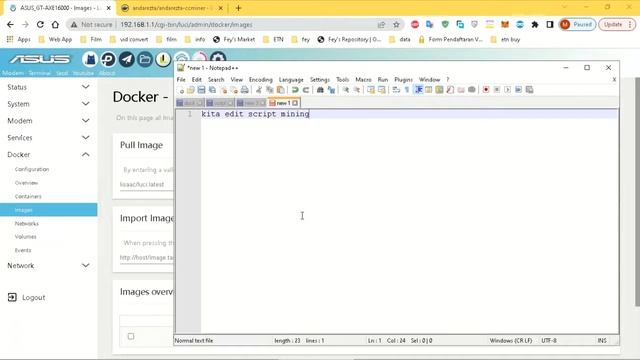Click the yellow round icon in ASUS header
Screen dimensions: 640x360
point(163,59)
